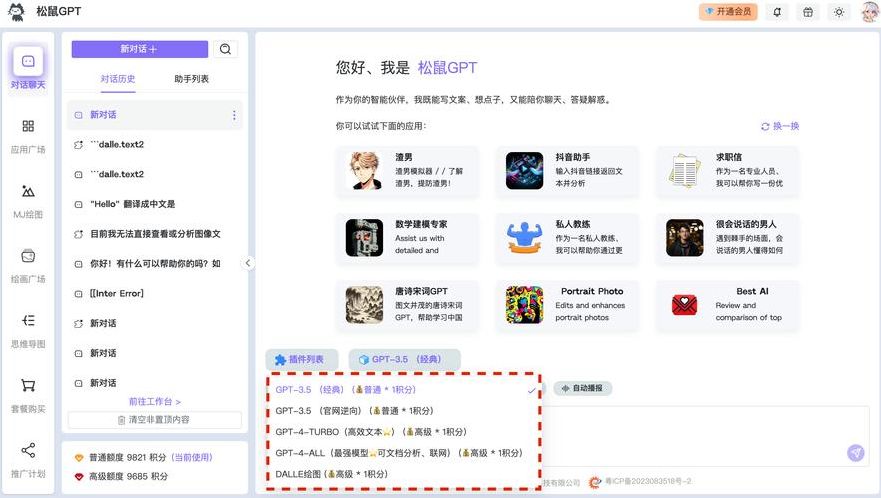
Task: Click the 松鼠GPT squirrel logo
Action: (16, 12)
